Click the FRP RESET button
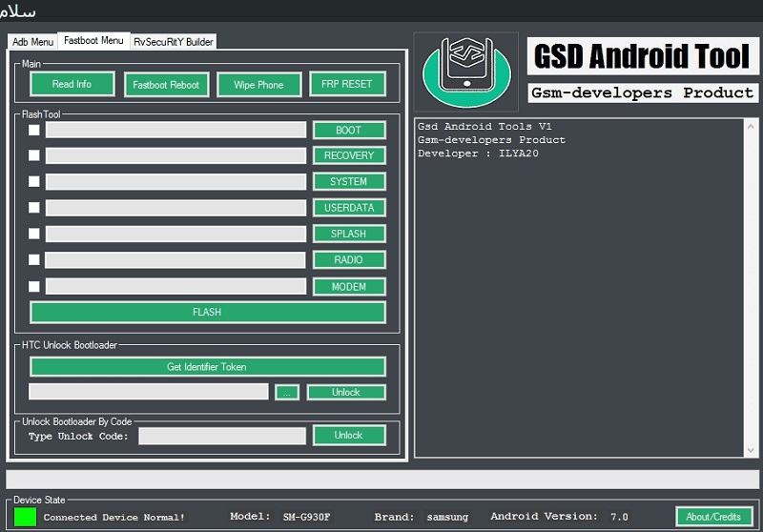The width and height of the screenshot is (763, 532). [347, 84]
